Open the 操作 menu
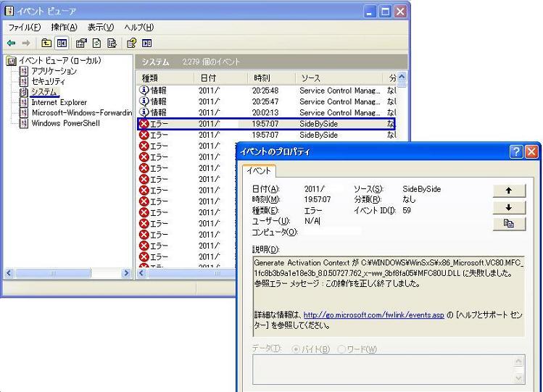This screenshot has height=392, width=543. tap(66, 27)
